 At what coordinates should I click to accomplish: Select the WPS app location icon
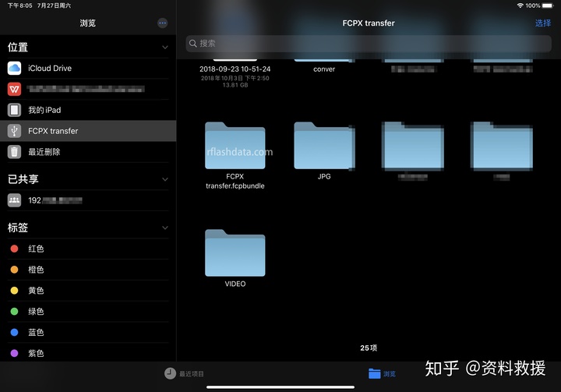pyautogui.click(x=14, y=89)
